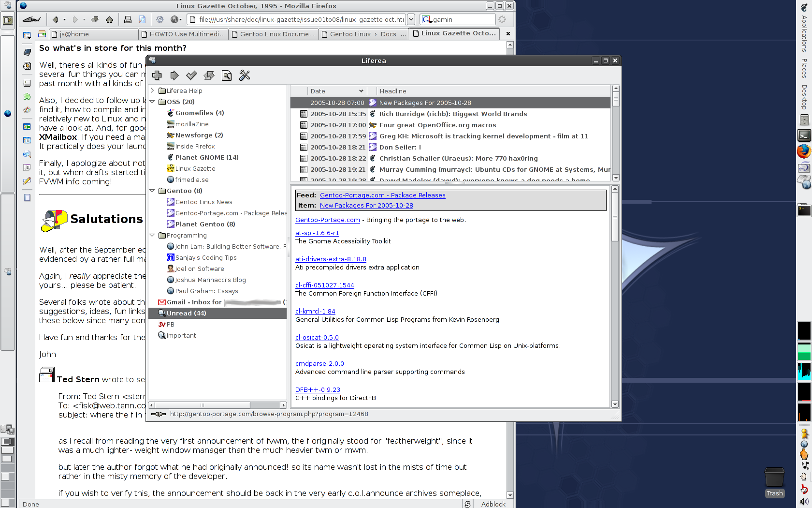Open the Gentoo-Portage.com - Package Releases feed link
The width and height of the screenshot is (812, 508).
[382, 195]
